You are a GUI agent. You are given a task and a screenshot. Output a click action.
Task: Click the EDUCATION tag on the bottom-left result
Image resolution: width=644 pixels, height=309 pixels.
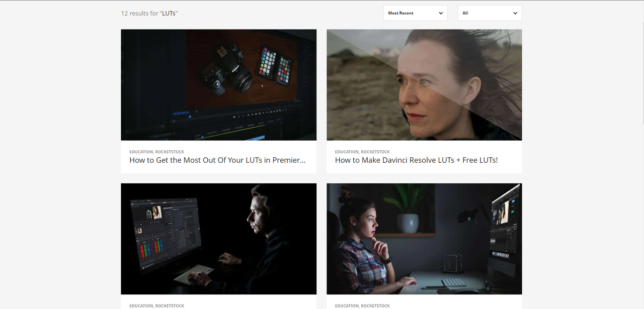[x=140, y=305]
